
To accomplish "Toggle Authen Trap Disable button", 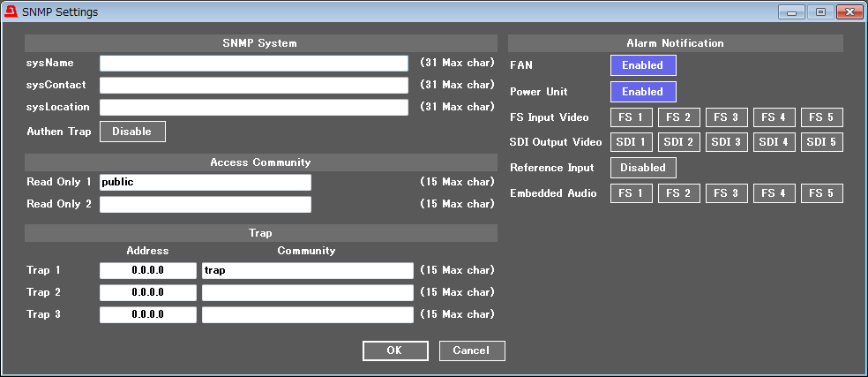I will 132,132.
